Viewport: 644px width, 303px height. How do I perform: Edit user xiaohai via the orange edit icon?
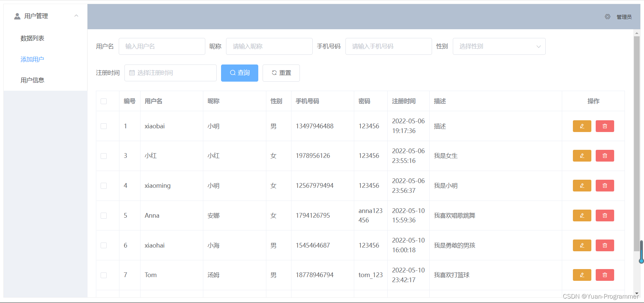pyautogui.click(x=582, y=245)
